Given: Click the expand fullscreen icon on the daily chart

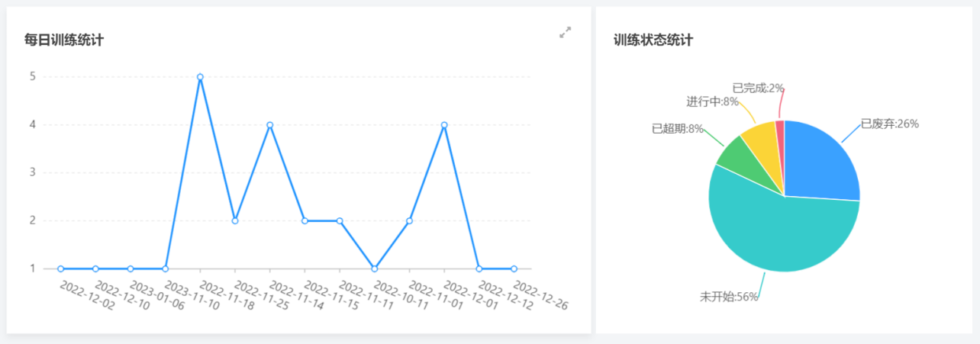Looking at the screenshot, I should tap(565, 33).
